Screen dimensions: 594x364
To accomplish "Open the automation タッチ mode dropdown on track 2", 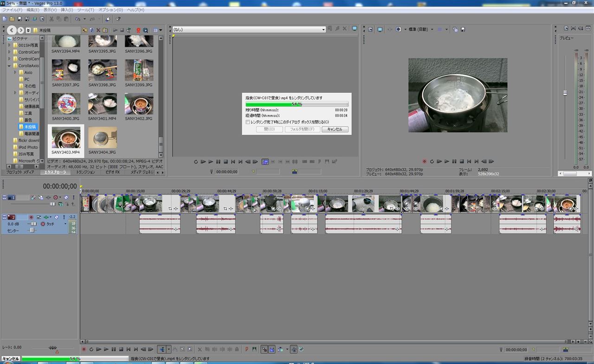I will pyautogui.click(x=65, y=224).
